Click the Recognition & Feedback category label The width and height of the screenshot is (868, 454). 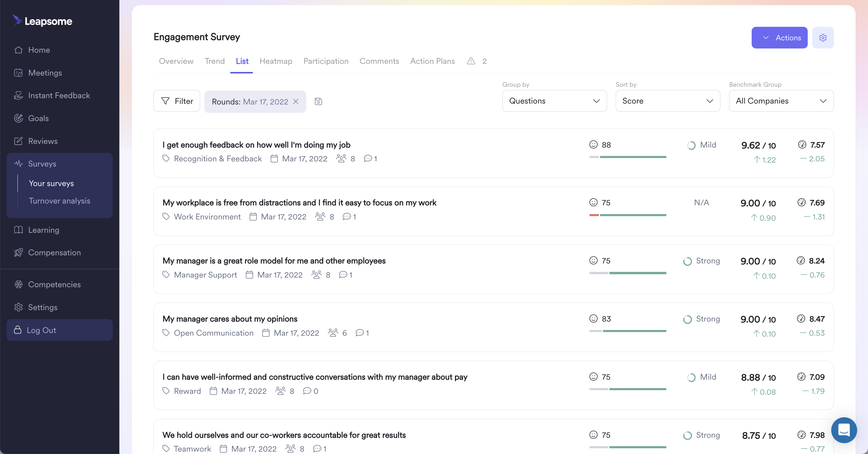tap(218, 159)
